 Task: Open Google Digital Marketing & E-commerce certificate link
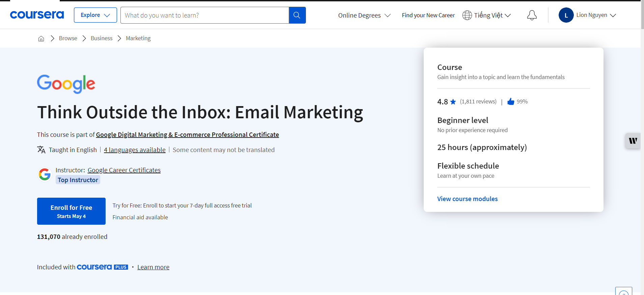click(x=188, y=134)
